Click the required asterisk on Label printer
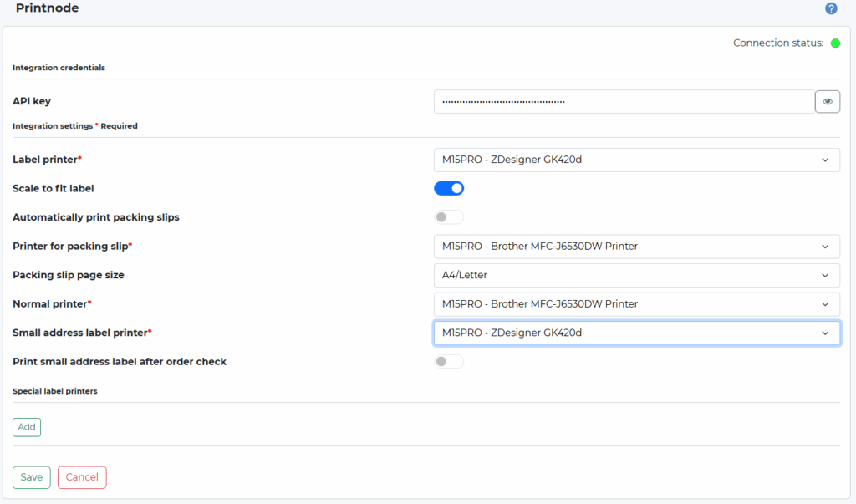The width and height of the screenshot is (856, 504). [x=78, y=156]
